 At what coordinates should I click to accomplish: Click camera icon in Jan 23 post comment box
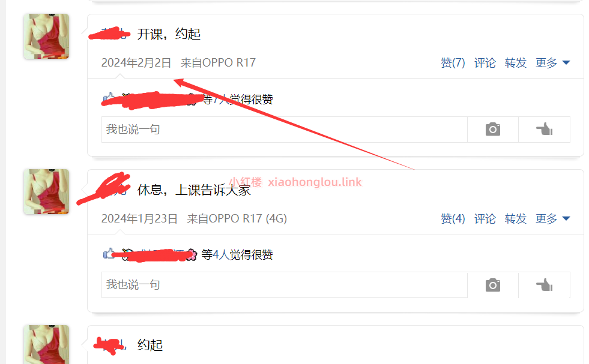tap(493, 285)
